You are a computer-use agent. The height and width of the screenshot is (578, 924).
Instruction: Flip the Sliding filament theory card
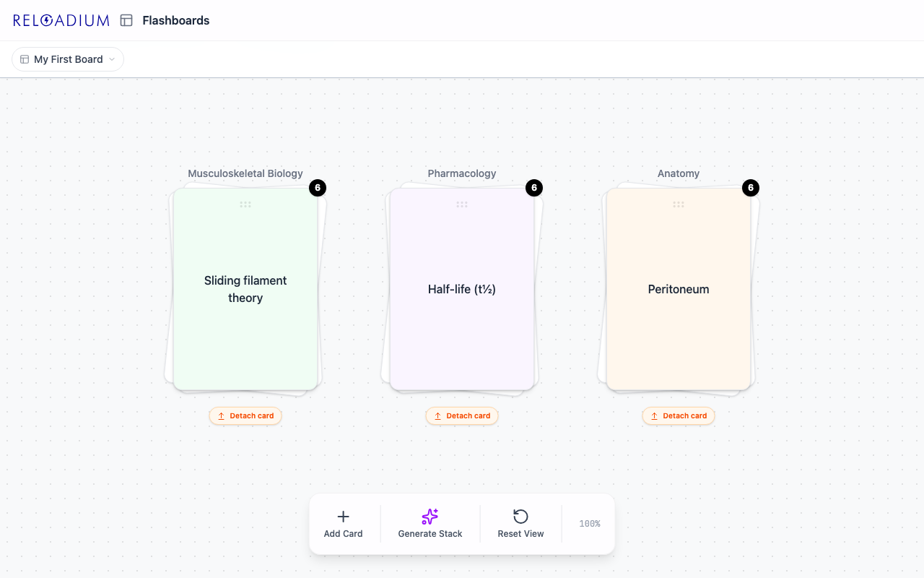pos(245,289)
